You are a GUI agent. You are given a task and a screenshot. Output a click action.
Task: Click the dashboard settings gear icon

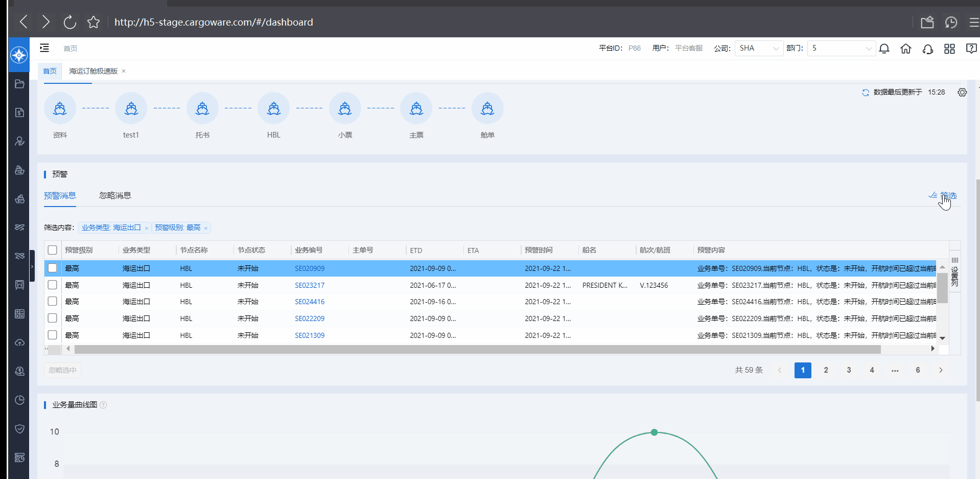[962, 93]
